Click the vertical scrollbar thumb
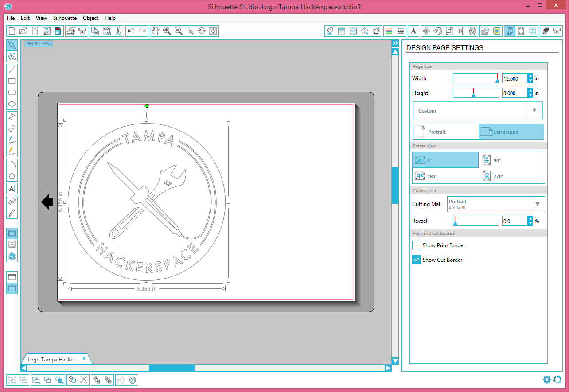 click(x=395, y=185)
